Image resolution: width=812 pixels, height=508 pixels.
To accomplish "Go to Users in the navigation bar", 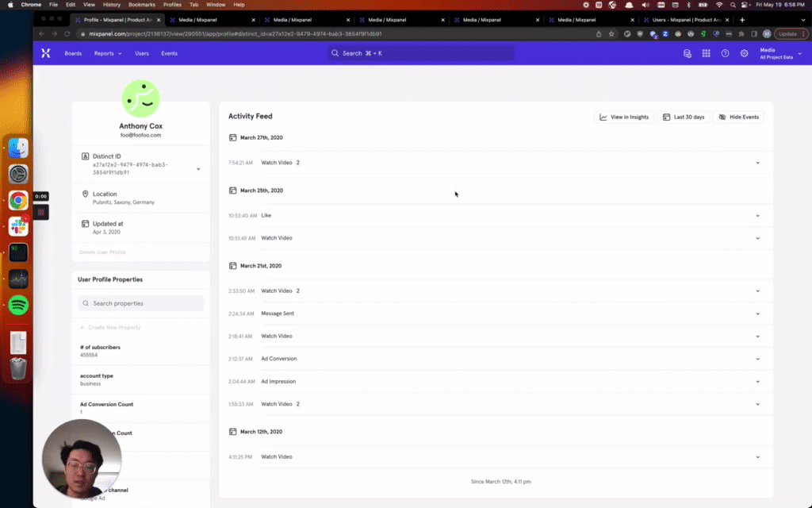I will pos(142,53).
